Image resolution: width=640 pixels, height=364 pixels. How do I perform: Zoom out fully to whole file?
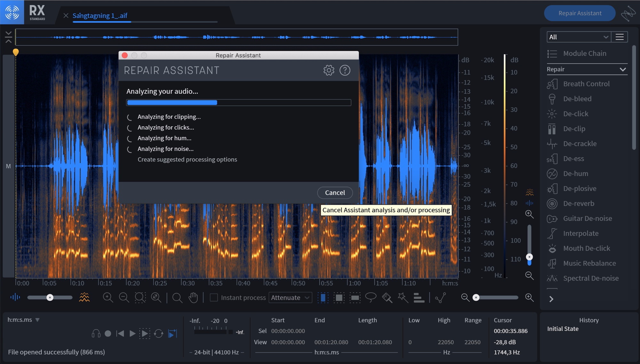[x=156, y=297]
